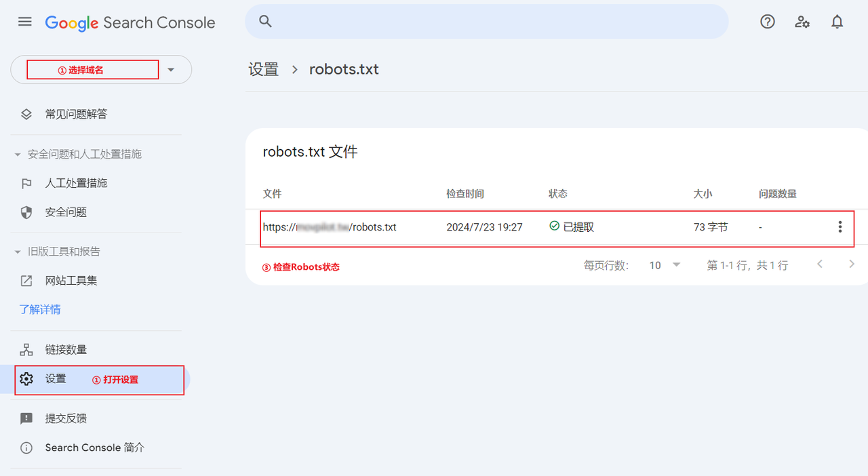The image size is (868, 476).
Task: Click the gear icon for 设置
Action: (x=26, y=379)
